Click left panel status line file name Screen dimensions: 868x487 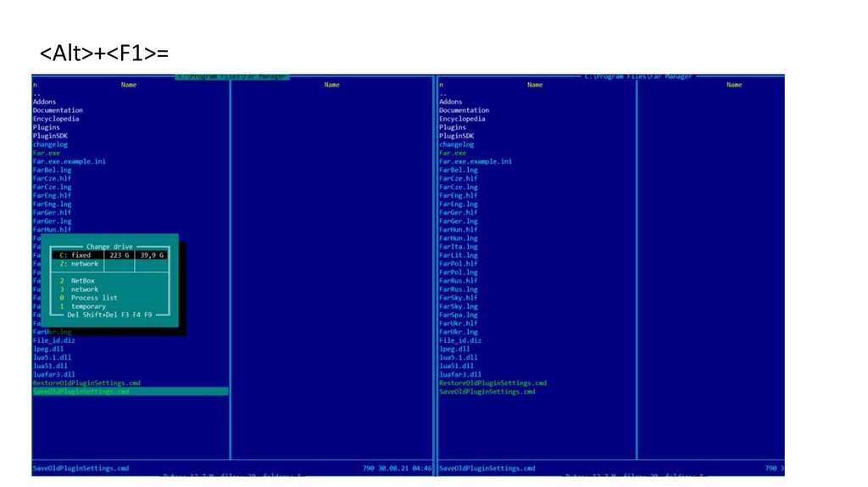[x=81, y=468]
